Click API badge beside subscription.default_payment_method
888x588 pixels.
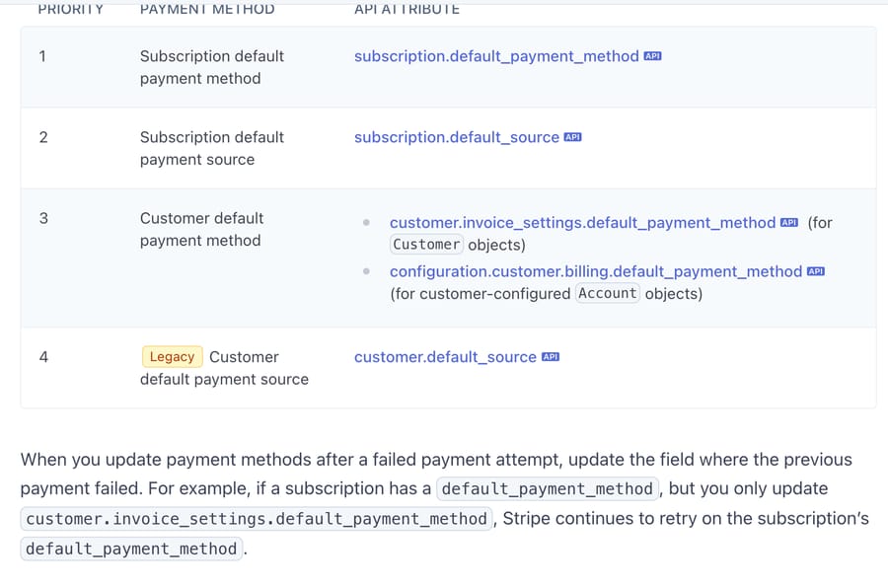point(652,56)
